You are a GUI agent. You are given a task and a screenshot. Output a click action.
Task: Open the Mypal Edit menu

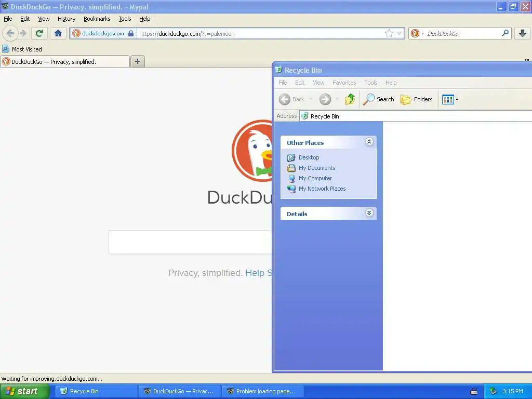click(x=25, y=19)
